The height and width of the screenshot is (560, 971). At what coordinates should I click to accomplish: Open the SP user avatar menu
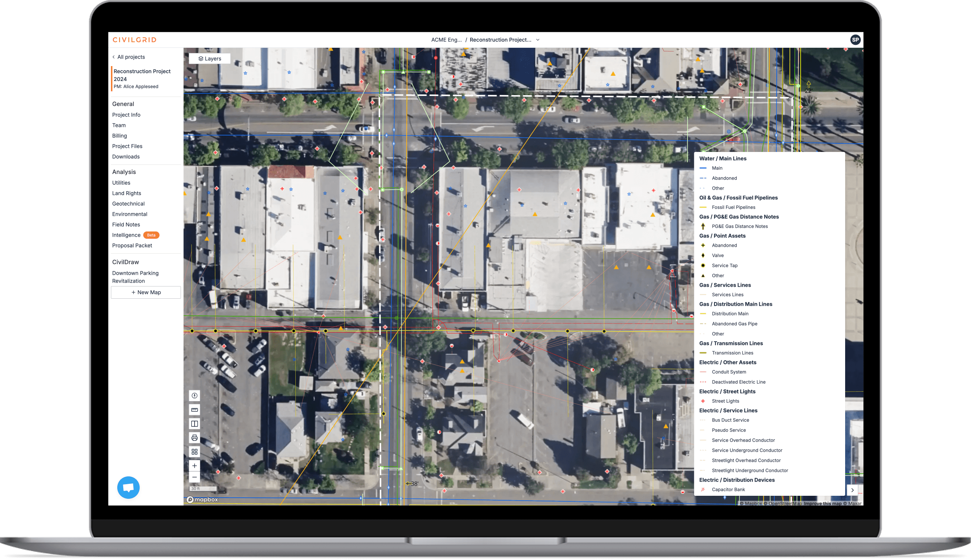[x=855, y=40]
